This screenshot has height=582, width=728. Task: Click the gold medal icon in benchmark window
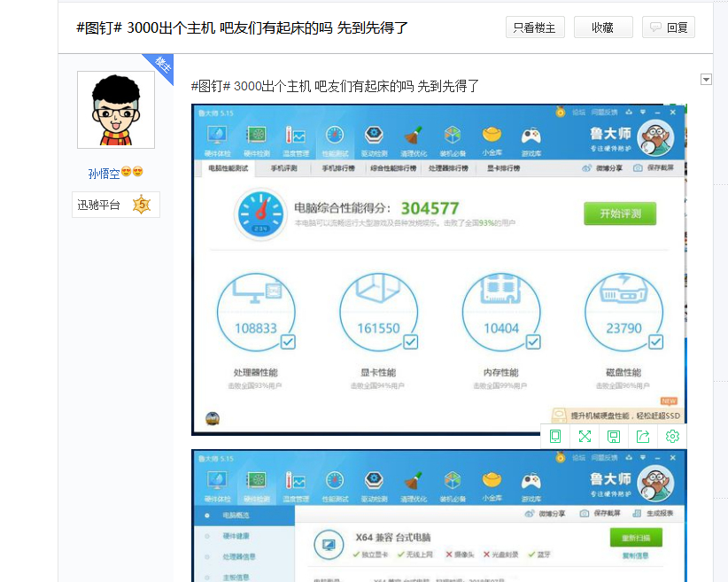(561, 112)
